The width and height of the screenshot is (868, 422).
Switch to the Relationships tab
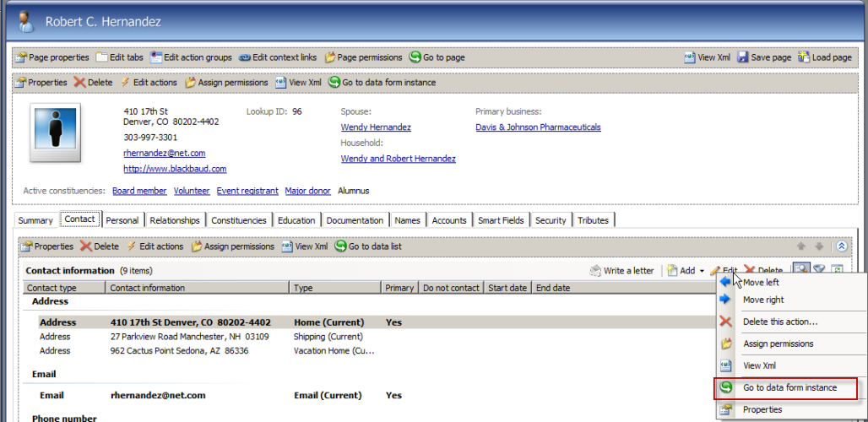coord(175,220)
